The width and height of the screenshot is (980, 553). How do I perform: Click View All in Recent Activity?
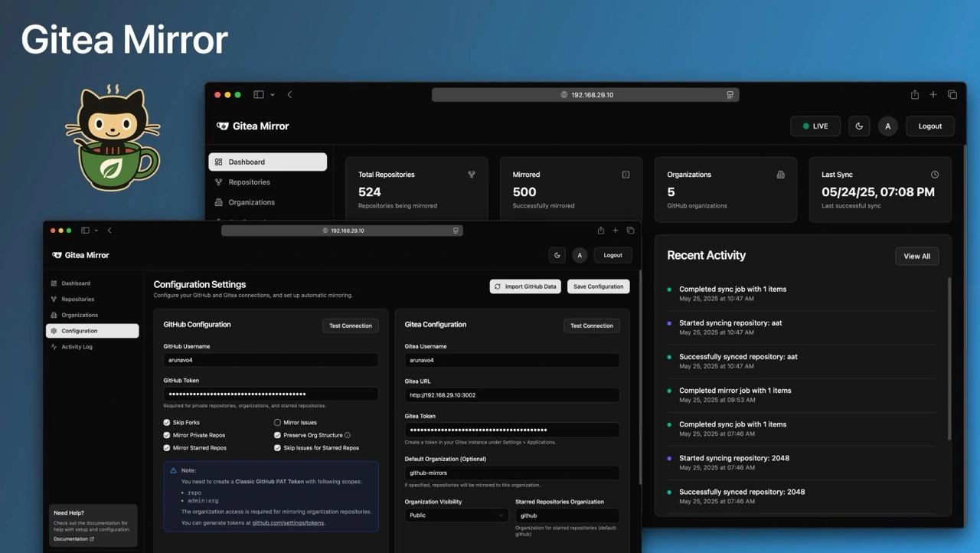click(x=916, y=256)
